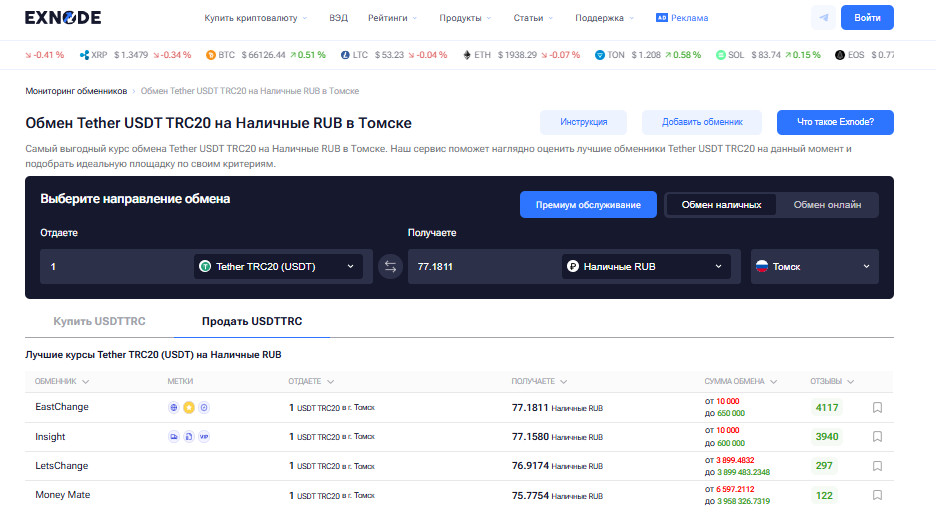Expand the Томск city selector

click(814, 267)
